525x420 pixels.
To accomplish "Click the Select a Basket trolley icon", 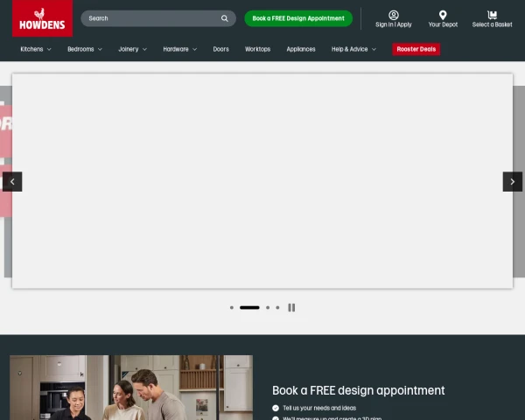I will pyautogui.click(x=492, y=15).
